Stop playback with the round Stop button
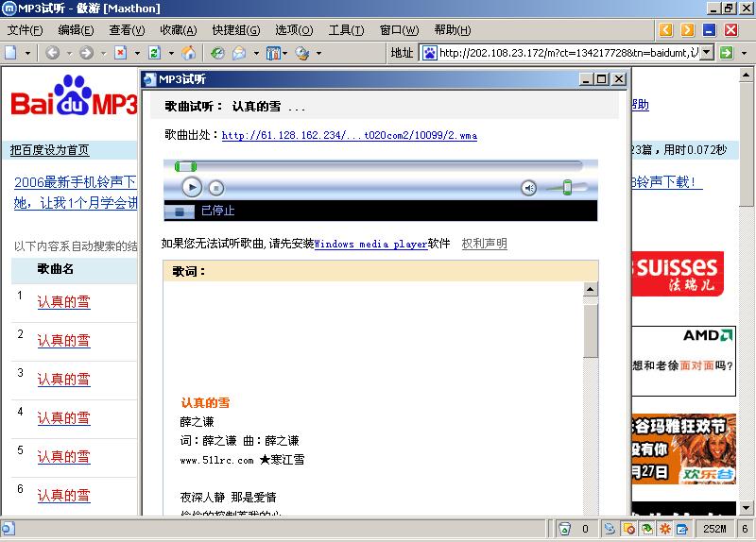The height and width of the screenshot is (542, 756). tap(216, 188)
